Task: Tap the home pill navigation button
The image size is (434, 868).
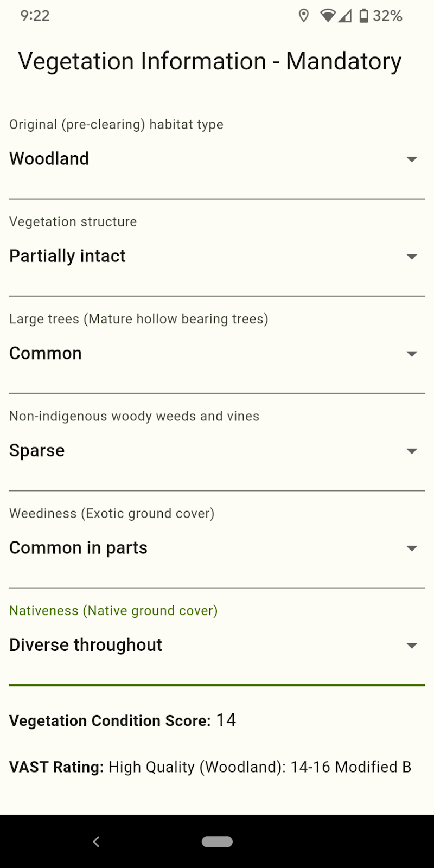Action: (x=217, y=841)
